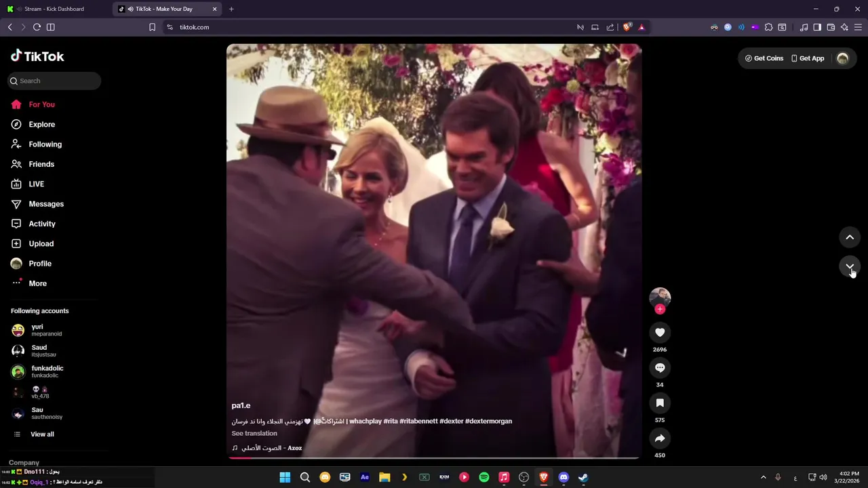Click the #dextermorgan hashtag
The image size is (868, 488).
[488, 421]
